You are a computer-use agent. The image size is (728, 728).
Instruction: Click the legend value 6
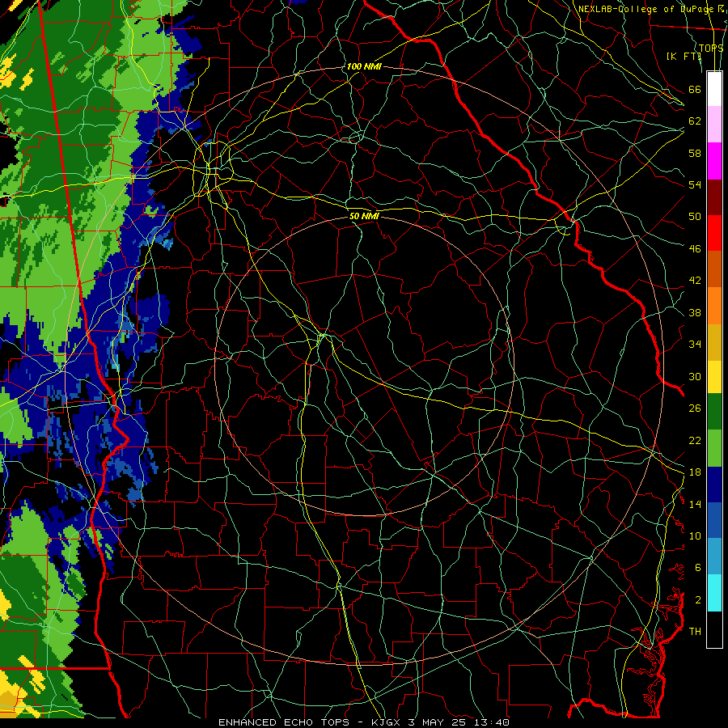click(697, 568)
